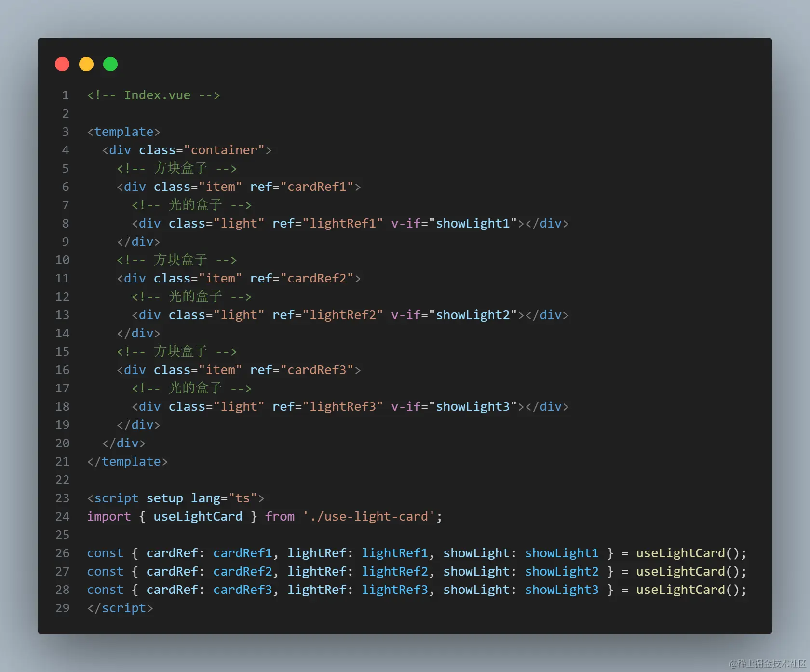Click "cardRef3" ref value on line 16
Viewport: 810px width, 672px height.
(317, 370)
